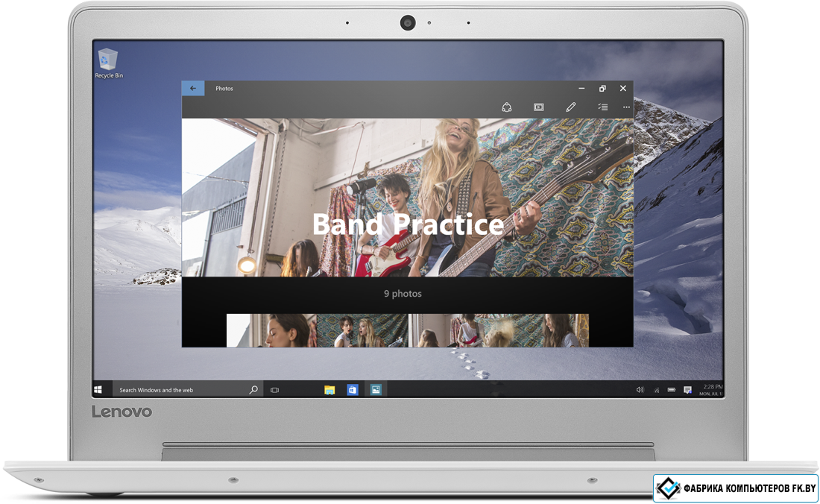Click the volume speaker icon in tray
This screenshot has width=820, height=504.
(640, 390)
